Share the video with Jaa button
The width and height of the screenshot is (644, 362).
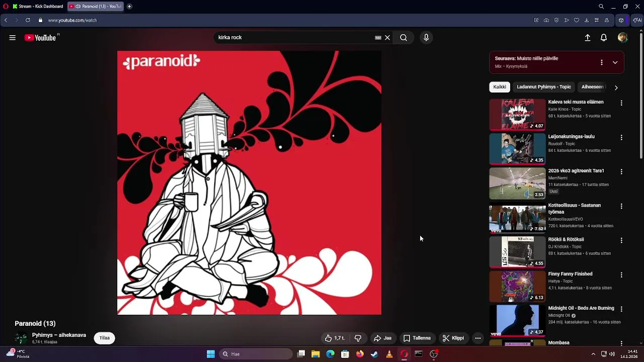(383, 338)
